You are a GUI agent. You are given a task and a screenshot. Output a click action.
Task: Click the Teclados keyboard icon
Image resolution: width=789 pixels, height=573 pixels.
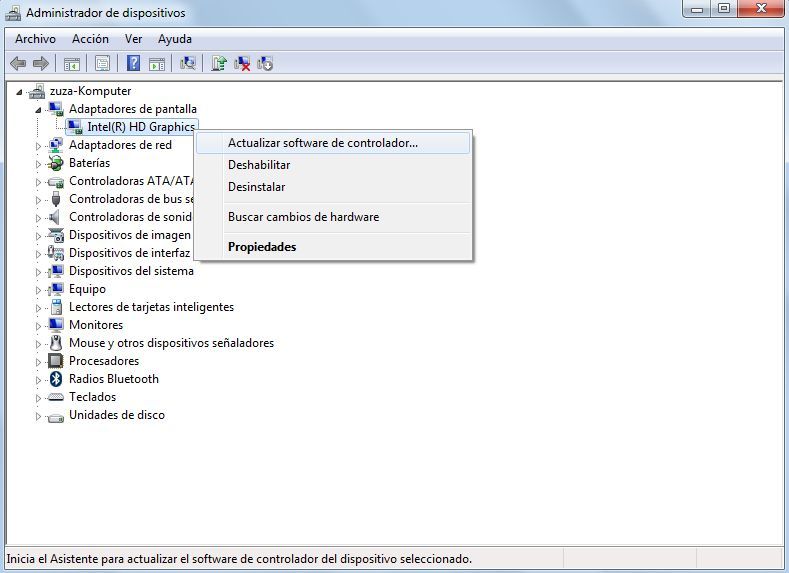click(55, 397)
